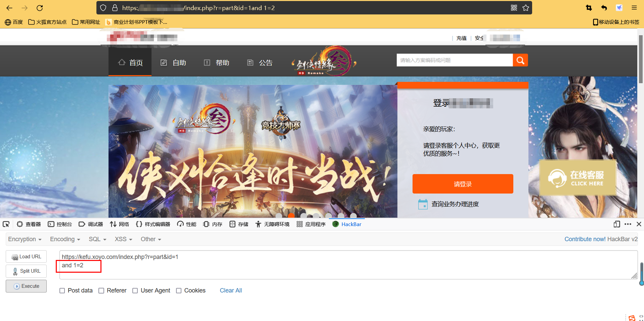The image size is (644, 321).
Task: Bookmark this page with the star icon
Action: (526, 8)
